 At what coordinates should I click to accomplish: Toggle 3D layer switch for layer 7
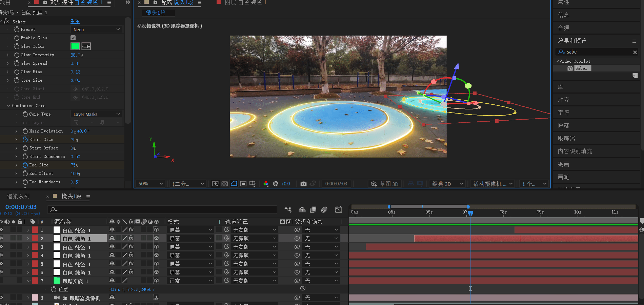point(156,281)
